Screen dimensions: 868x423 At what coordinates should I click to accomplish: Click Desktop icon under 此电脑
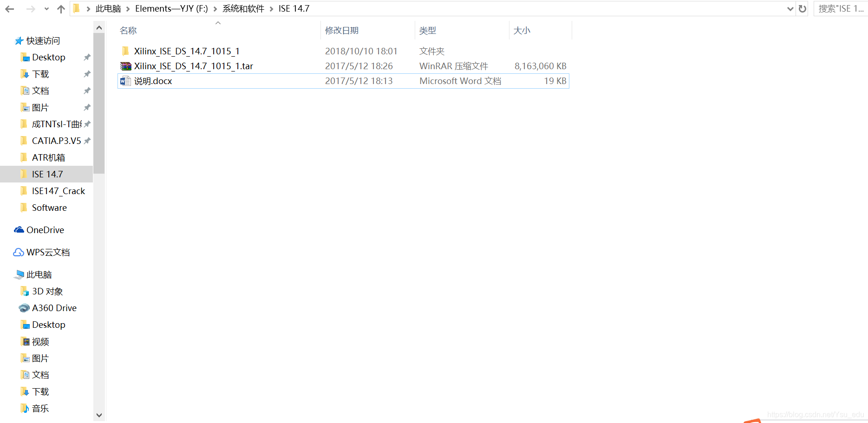[25, 325]
